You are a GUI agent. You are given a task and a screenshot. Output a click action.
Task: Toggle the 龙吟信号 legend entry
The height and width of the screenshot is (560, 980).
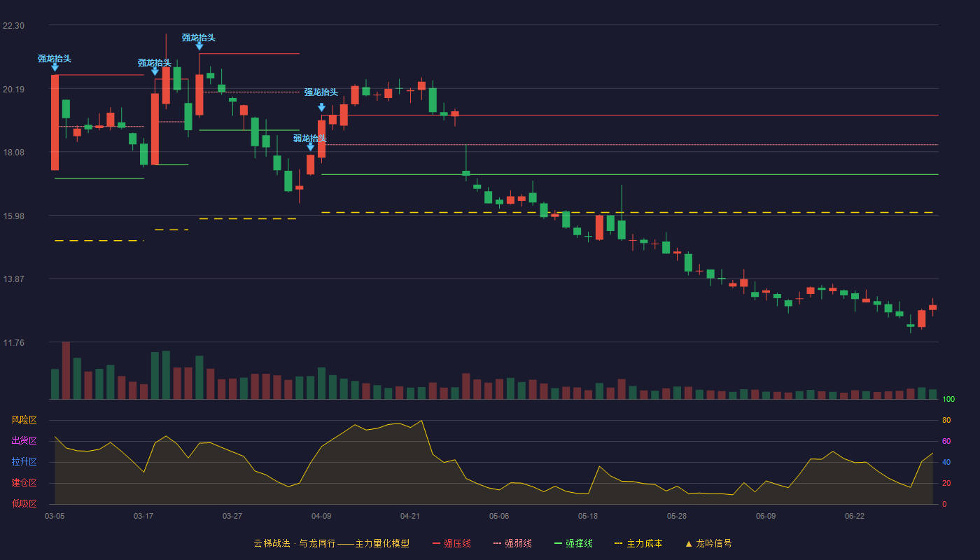pos(708,543)
